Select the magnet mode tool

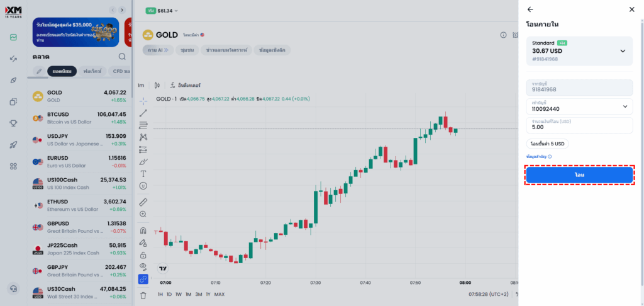coord(143,230)
